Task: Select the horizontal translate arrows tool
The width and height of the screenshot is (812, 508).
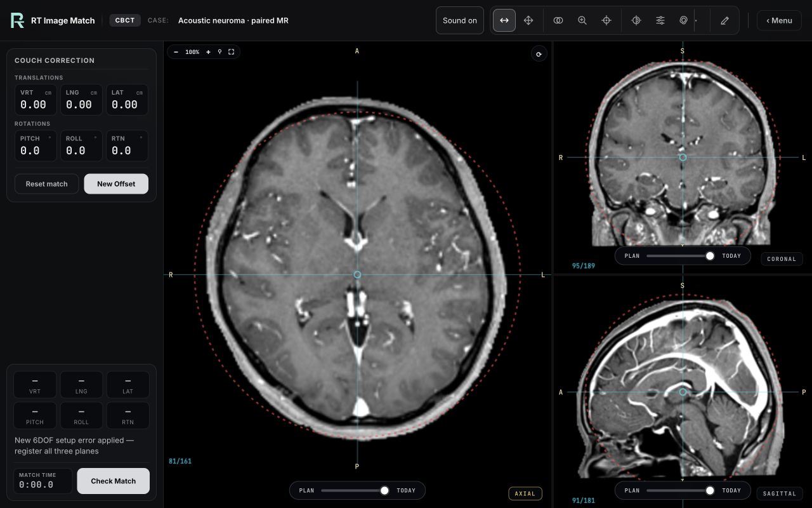Action: tap(504, 20)
